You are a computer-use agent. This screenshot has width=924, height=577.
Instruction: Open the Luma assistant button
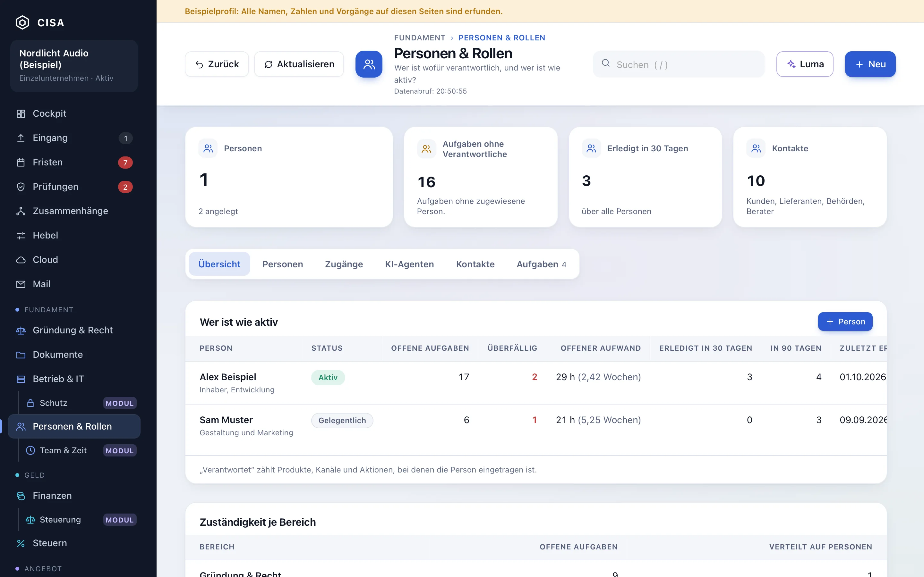tap(805, 64)
